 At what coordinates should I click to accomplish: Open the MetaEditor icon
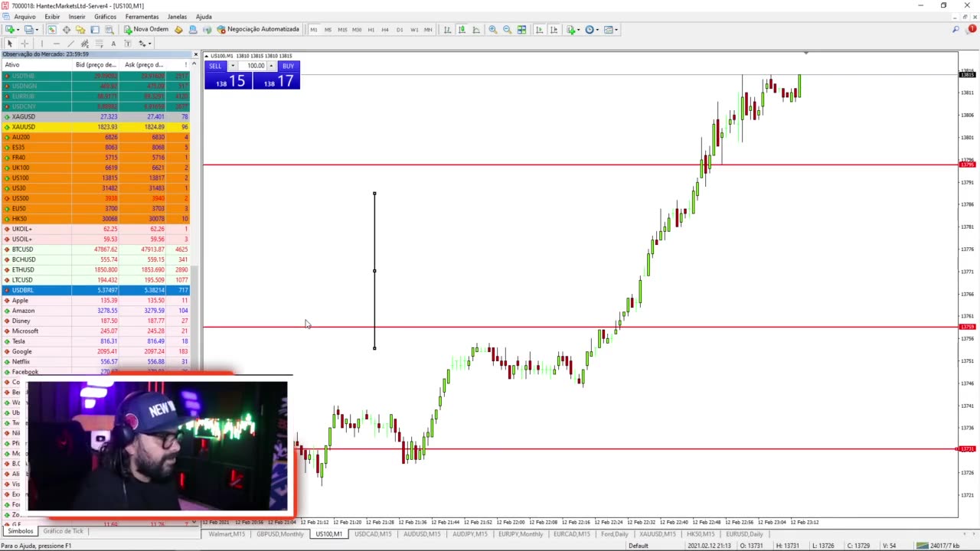point(178,30)
